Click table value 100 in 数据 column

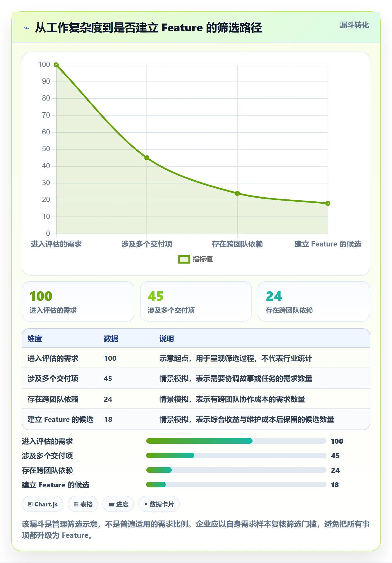pos(110,359)
